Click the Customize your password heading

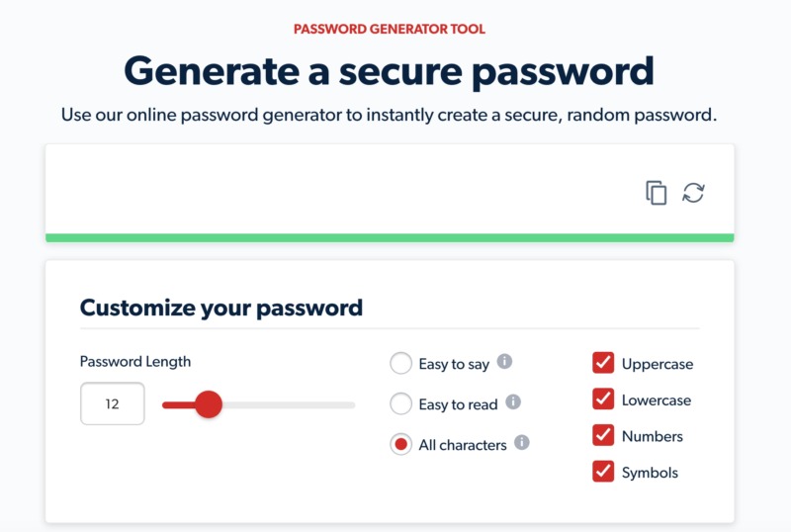(x=221, y=308)
